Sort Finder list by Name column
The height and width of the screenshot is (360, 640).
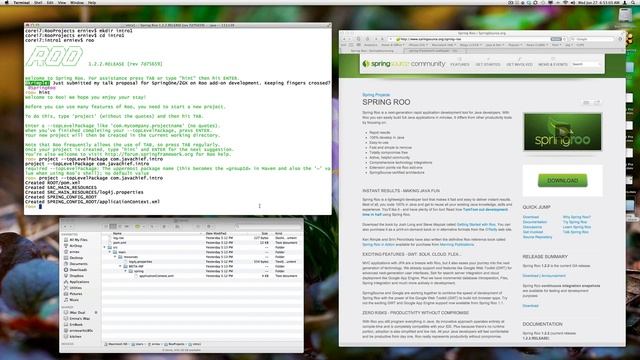152,233
